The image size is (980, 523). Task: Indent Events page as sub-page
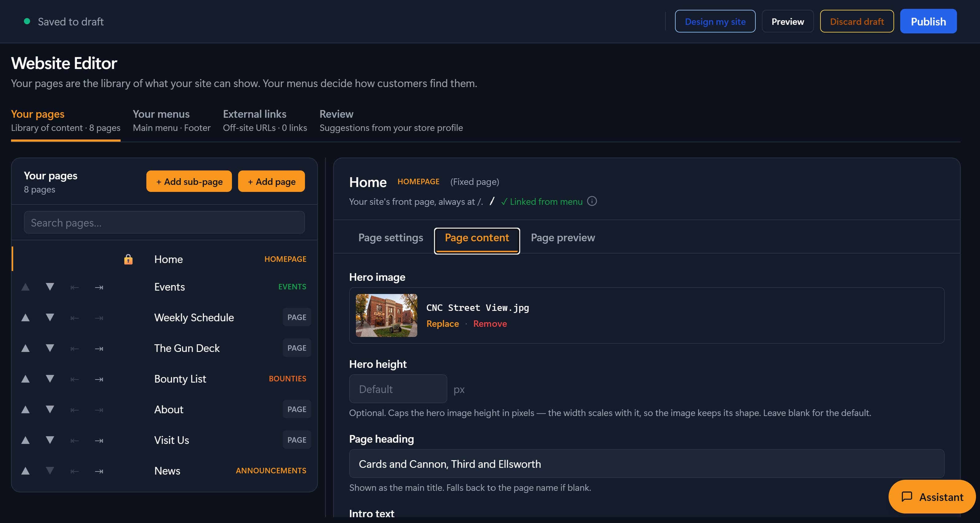pyautogui.click(x=99, y=287)
